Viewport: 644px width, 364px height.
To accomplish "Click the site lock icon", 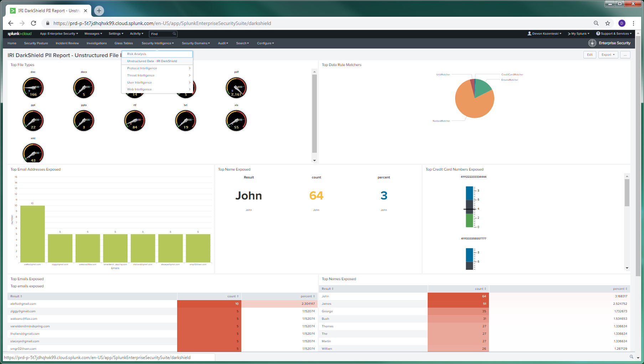I will [47, 23].
